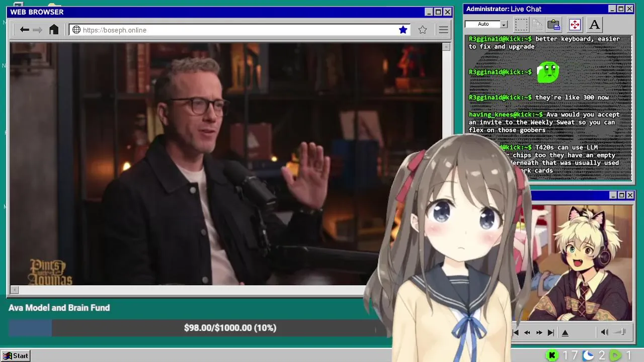The image size is (644, 362).
Task: Click the blue moon icon in tray
Action: coord(588,355)
